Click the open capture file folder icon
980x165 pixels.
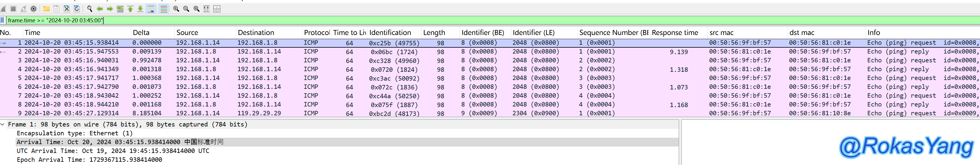pyautogui.click(x=46, y=9)
